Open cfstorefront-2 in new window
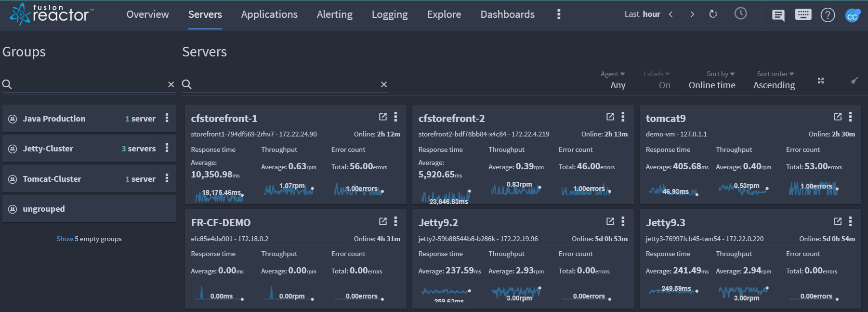Viewport: 868px width, 312px height. coord(610,117)
